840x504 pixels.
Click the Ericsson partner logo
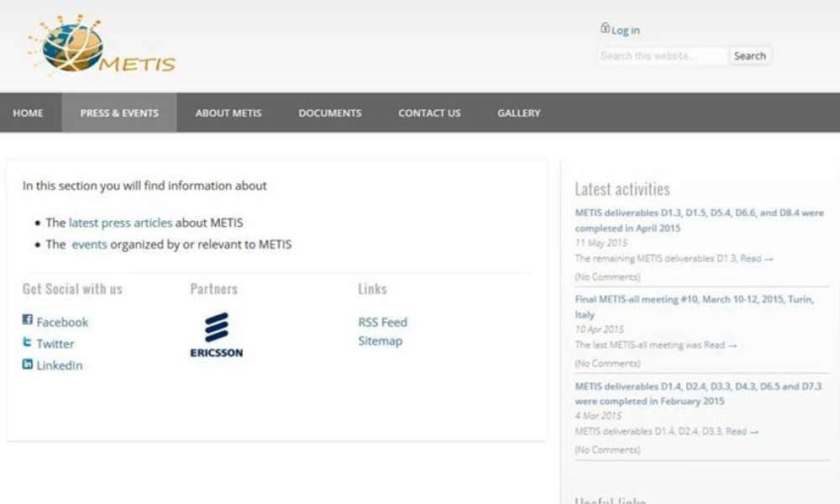(217, 334)
